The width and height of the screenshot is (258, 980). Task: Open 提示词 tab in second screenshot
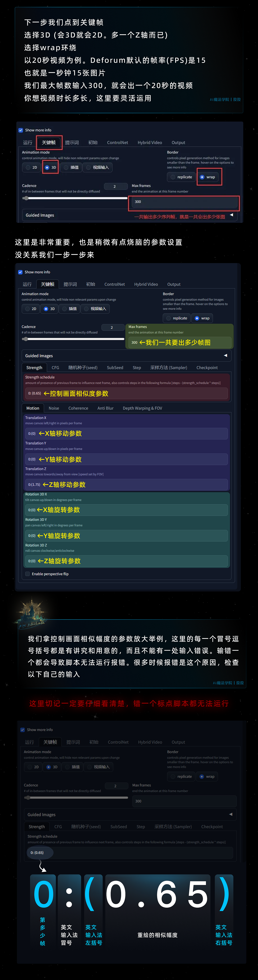tap(70, 284)
